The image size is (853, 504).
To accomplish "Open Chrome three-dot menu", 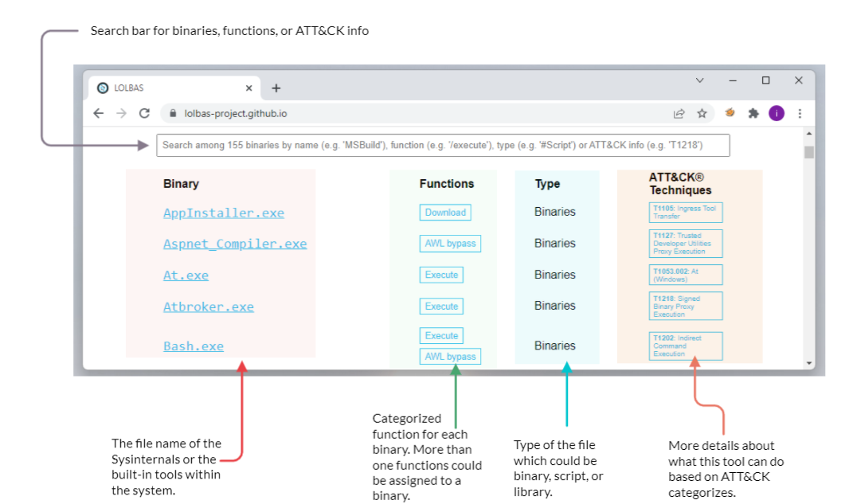I will tap(800, 114).
